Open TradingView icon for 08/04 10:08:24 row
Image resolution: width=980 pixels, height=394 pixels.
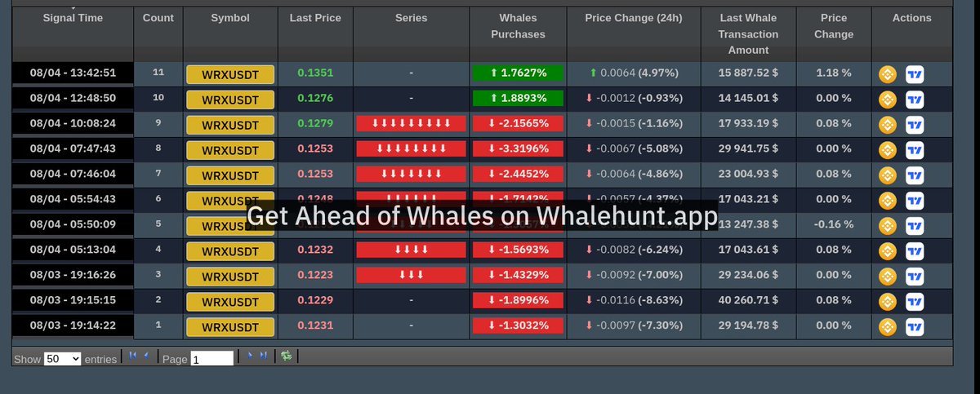(915, 126)
